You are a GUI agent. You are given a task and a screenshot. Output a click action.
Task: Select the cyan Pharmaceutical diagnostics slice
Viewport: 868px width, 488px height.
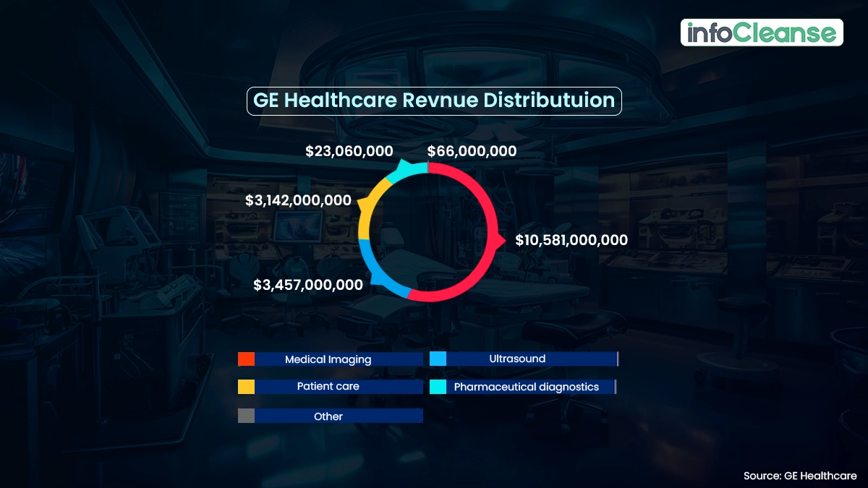(414, 169)
